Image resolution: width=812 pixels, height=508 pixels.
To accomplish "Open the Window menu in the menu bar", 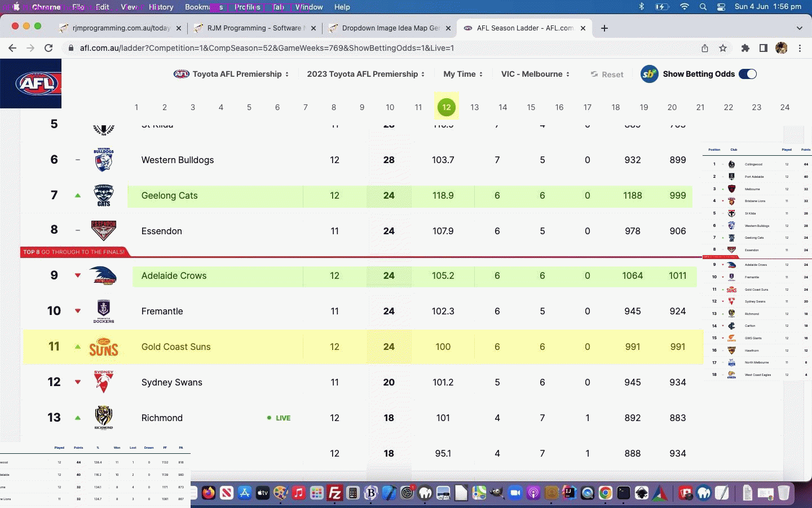I will (x=309, y=7).
